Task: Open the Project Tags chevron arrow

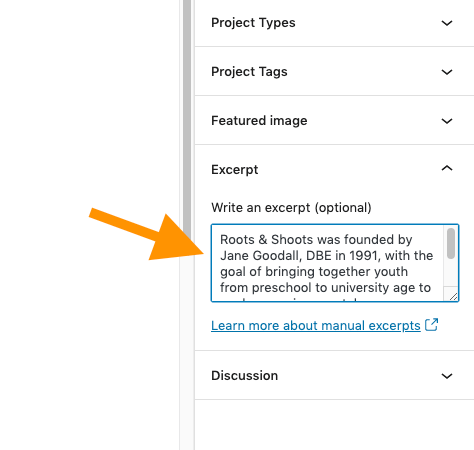Action: click(x=447, y=72)
